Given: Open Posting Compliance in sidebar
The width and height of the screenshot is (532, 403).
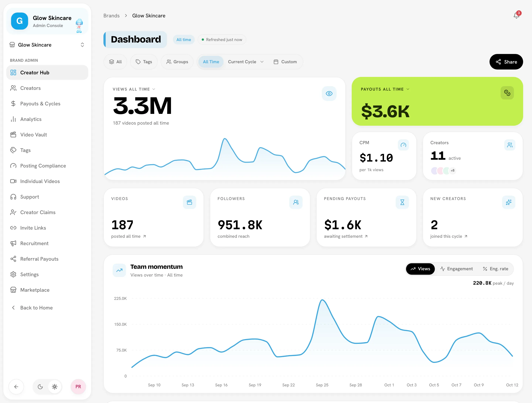Looking at the screenshot, I should pyautogui.click(x=47, y=166).
